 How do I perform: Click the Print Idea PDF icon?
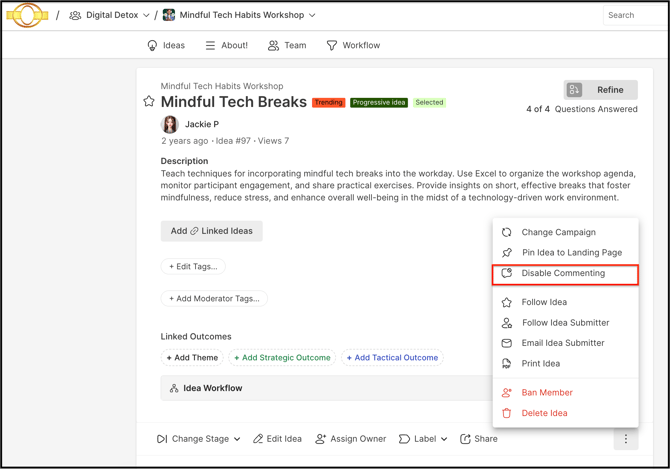(x=506, y=363)
